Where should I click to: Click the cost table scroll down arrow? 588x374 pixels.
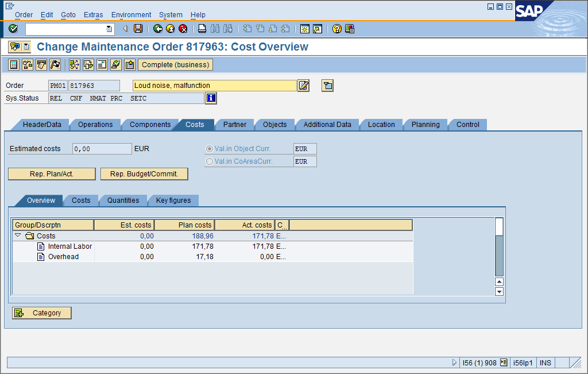tap(499, 291)
